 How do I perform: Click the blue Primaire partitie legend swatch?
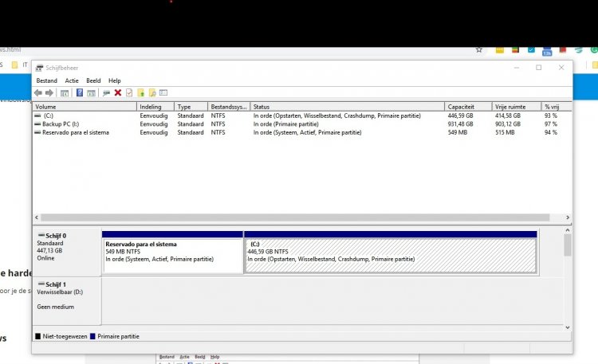tap(92, 337)
